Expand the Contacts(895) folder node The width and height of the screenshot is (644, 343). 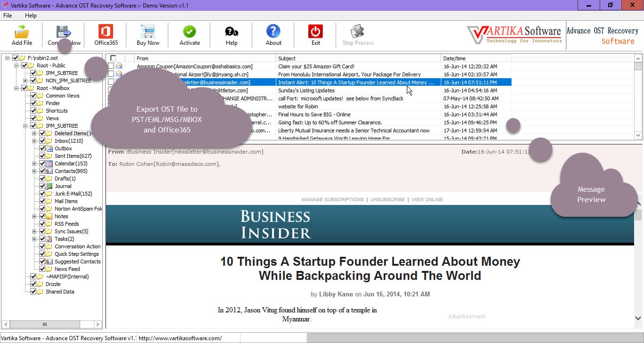click(34, 171)
